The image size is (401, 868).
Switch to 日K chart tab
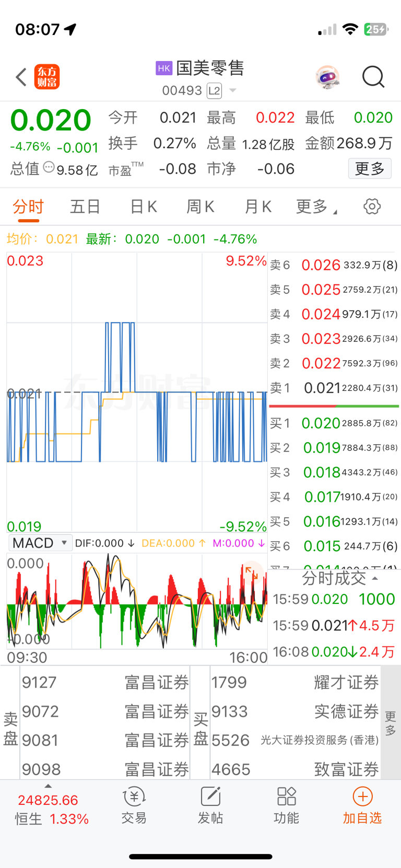point(144,207)
